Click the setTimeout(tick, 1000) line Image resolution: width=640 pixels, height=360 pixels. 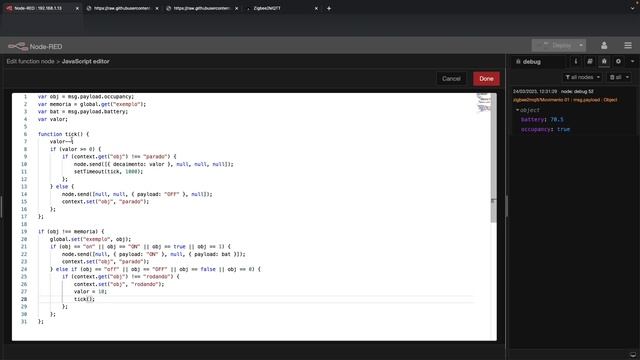coord(109,171)
